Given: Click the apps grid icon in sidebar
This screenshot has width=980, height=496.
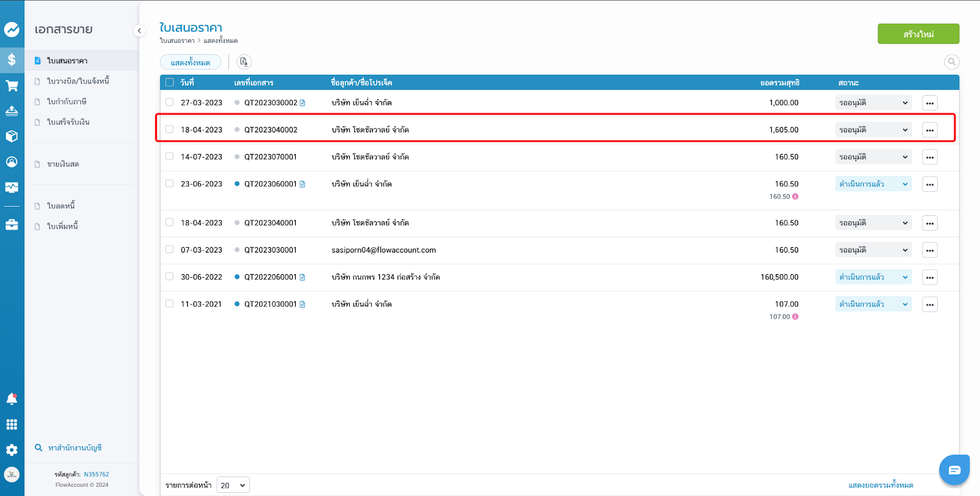Looking at the screenshot, I should [12, 424].
